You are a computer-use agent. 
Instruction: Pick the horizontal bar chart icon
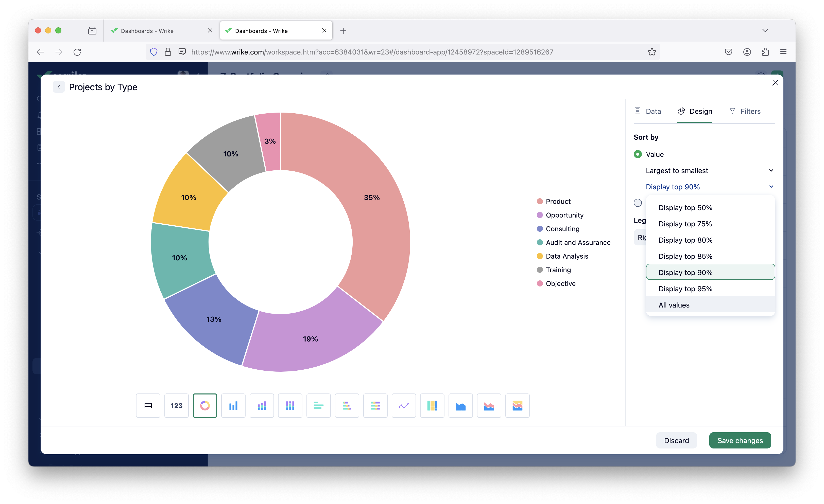318,406
